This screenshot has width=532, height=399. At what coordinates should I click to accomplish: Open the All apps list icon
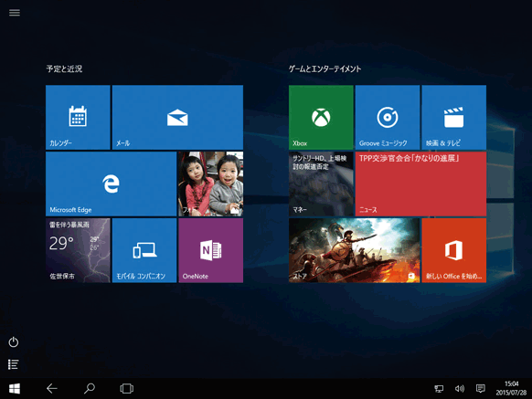[x=13, y=364]
